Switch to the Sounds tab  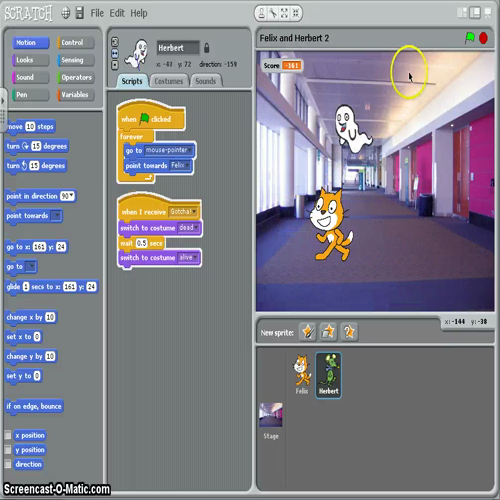pos(205,81)
